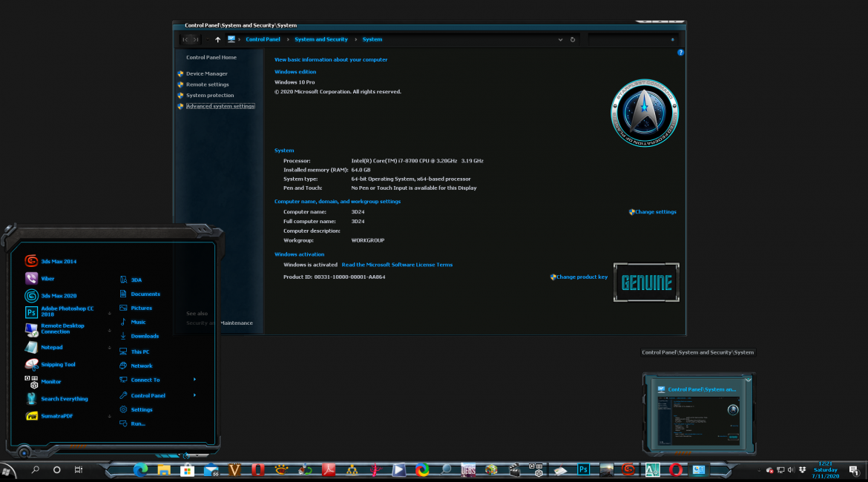This screenshot has height=482, width=868.
Task: Choose Run... in the Start menu
Action: click(x=132, y=423)
